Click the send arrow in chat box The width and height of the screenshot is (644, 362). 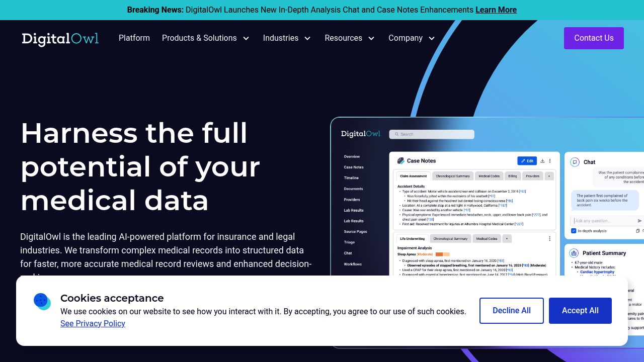(x=639, y=221)
